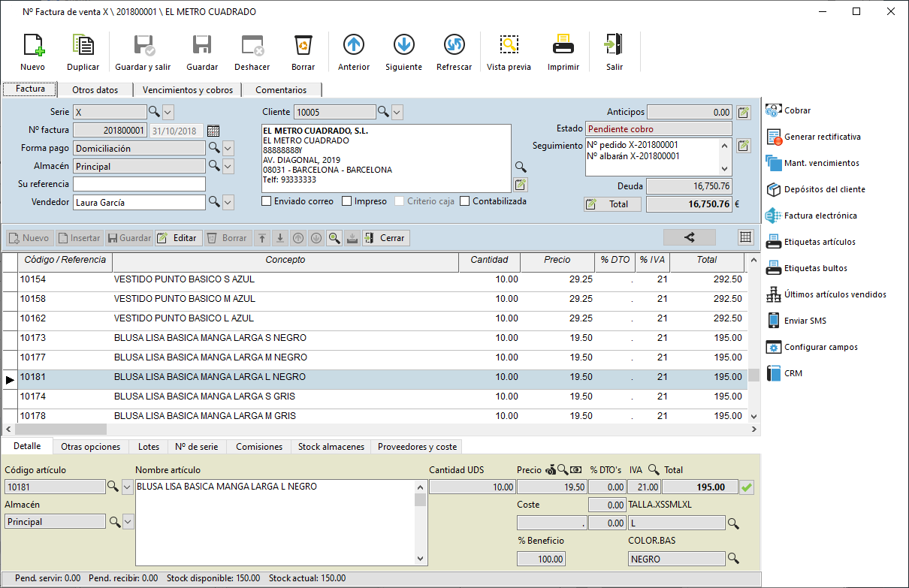Expand the Código artículo dropdown arrow
The image size is (909, 588).
coord(128,487)
